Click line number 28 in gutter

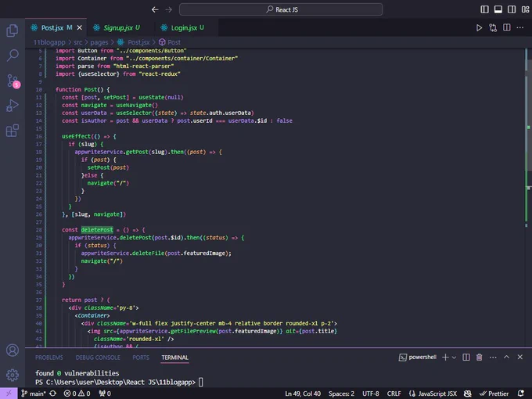38,230
